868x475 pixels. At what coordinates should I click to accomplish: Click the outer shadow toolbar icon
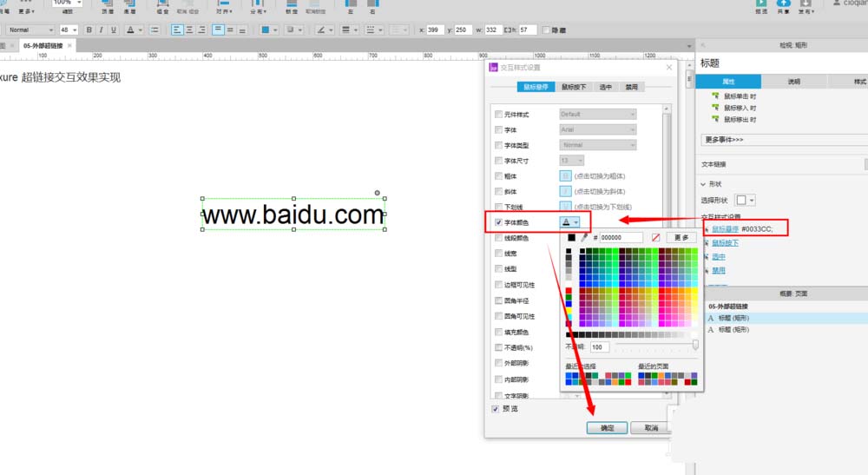(x=290, y=30)
